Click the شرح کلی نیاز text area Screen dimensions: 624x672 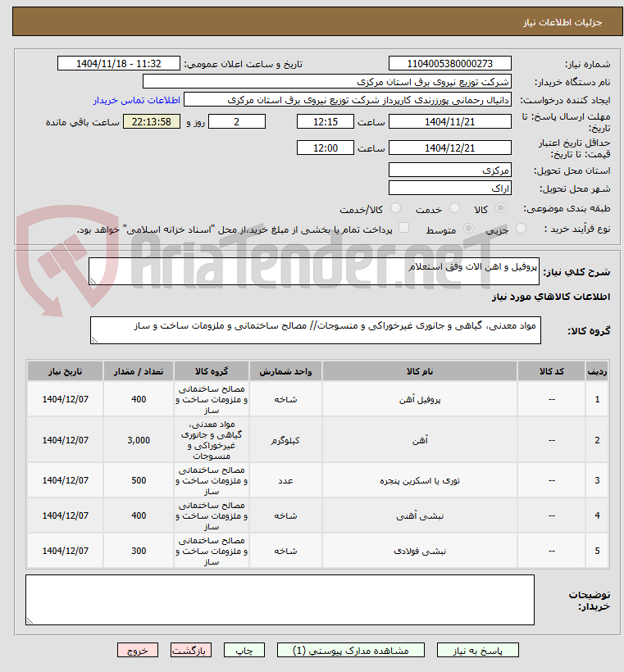click(314, 271)
